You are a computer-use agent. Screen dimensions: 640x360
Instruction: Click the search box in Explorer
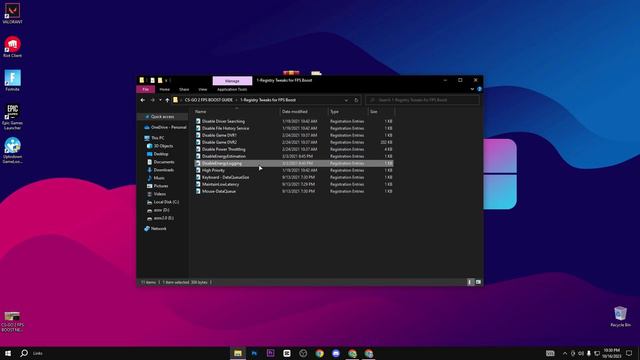[x=422, y=100]
